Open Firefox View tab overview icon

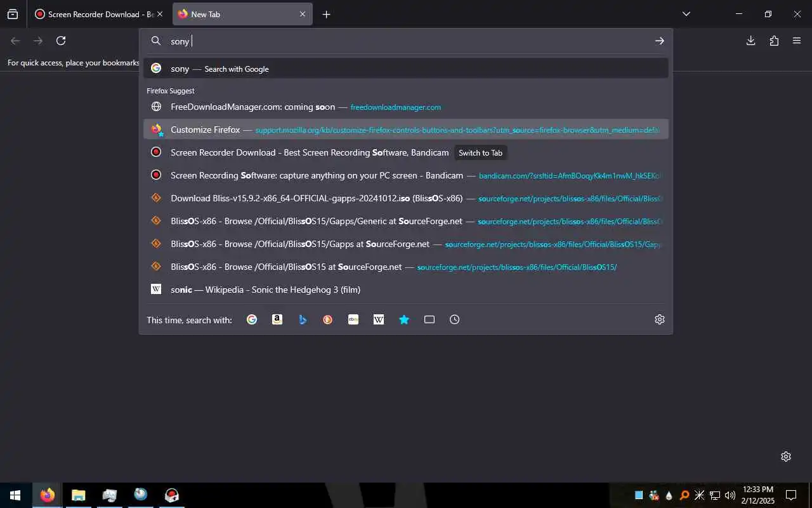point(13,14)
